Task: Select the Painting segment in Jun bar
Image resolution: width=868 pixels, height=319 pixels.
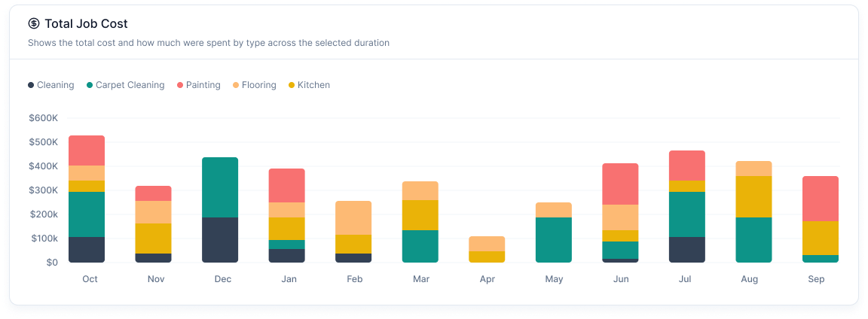Action: pos(620,184)
